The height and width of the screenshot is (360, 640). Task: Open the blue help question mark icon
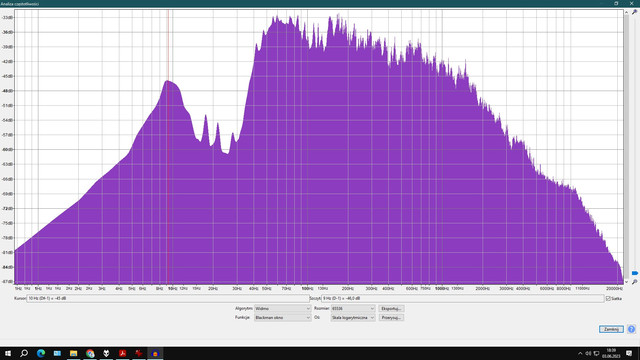pyautogui.click(x=631, y=329)
